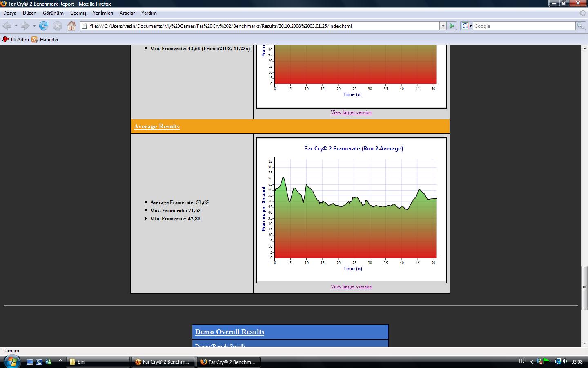Click the Tamam status bar text
Image resolution: width=588 pixels, height=368 pixels.
coord(11,351)
